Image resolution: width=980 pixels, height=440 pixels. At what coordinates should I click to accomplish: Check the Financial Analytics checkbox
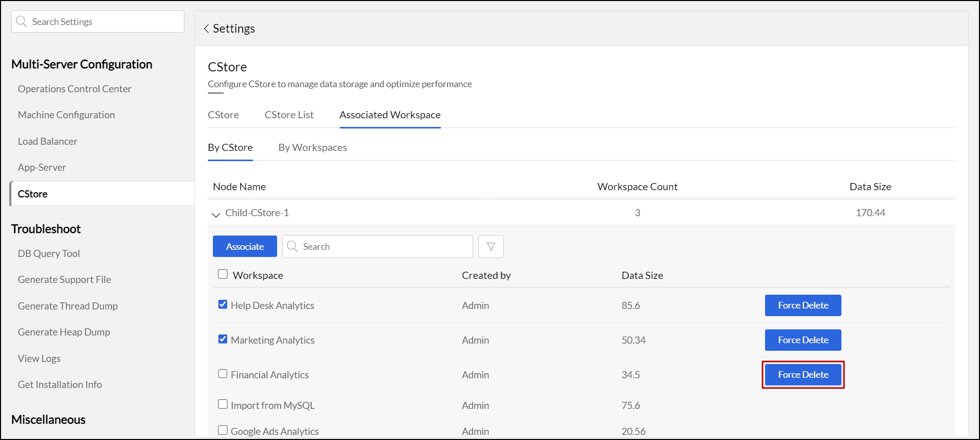coord(223,374)
